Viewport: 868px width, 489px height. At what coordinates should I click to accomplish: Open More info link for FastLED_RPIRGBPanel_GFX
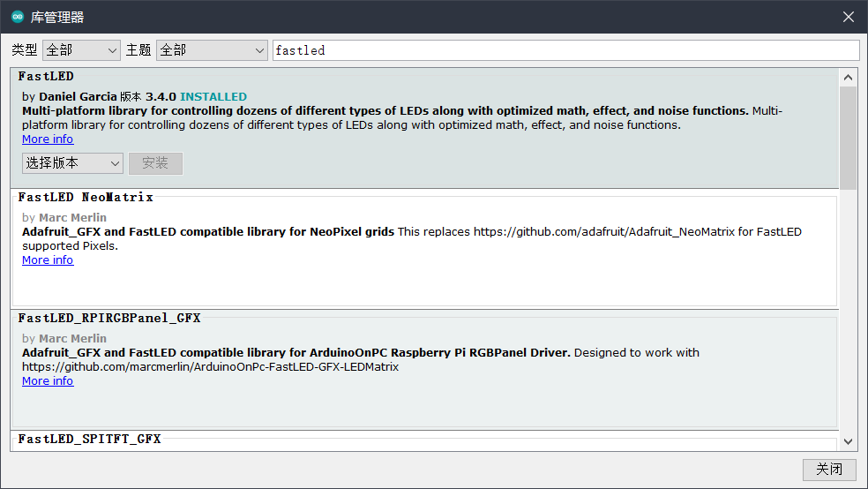tap(48, 380)
